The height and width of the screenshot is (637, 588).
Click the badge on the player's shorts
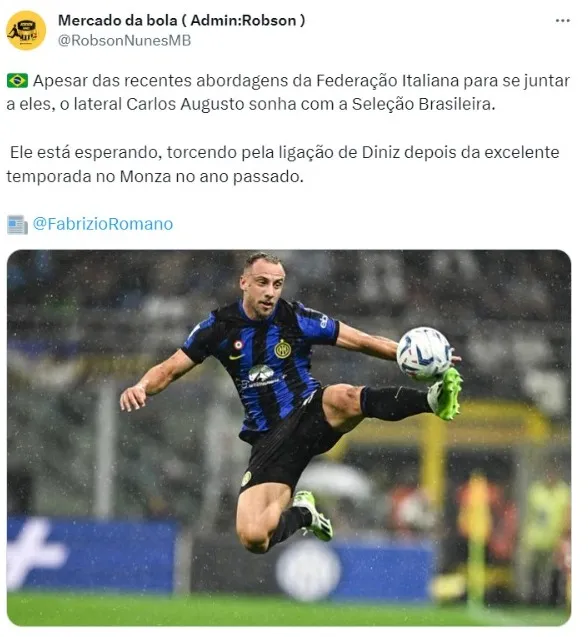pos(246,479)
